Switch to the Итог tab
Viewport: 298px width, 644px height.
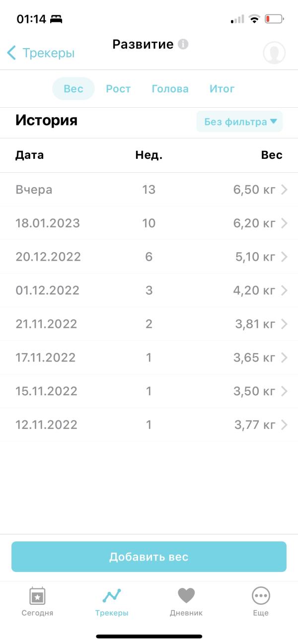click(x=222, y=89)
